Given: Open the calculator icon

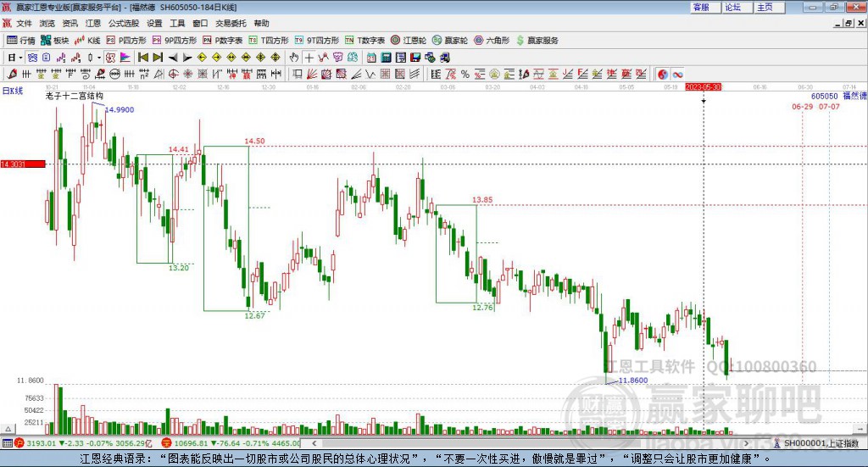Looking at the screenshot, I should tap(386, 58).
